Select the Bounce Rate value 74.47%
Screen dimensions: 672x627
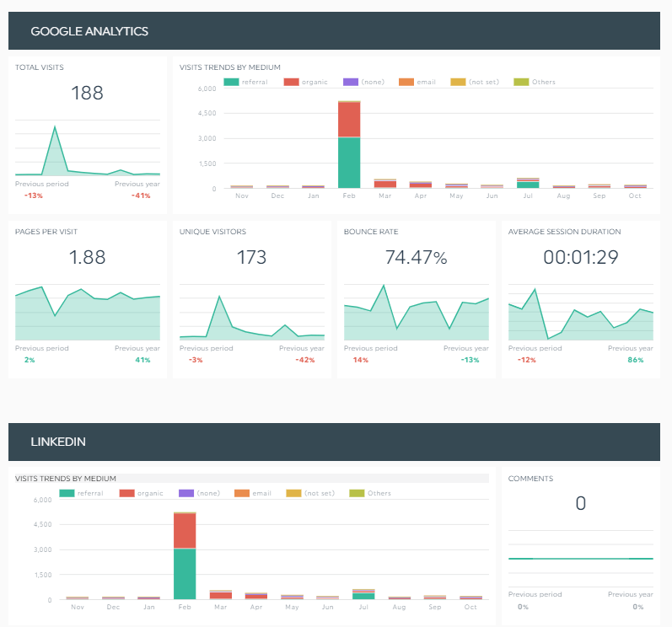click(x=417, y=257)
